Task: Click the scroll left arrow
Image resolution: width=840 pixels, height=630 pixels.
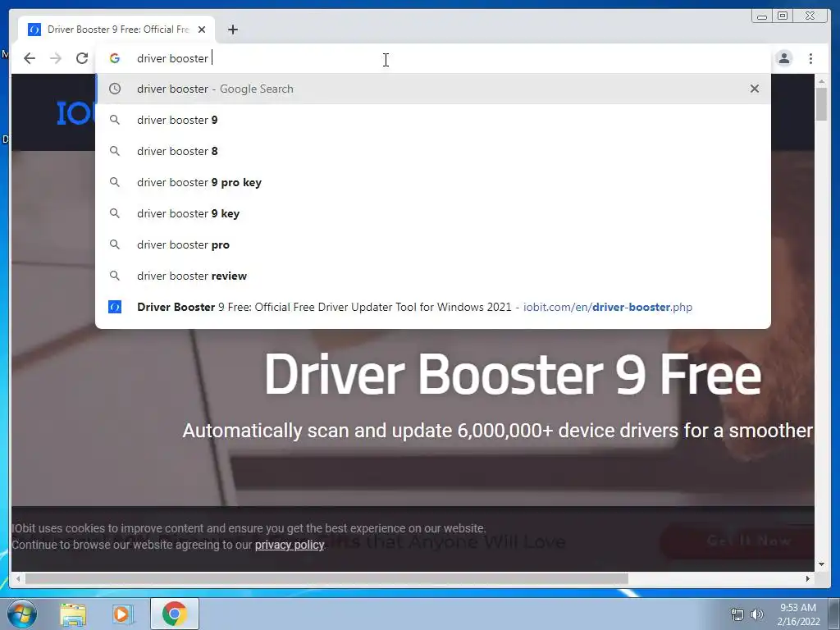Action: click(x=18, y=578)
